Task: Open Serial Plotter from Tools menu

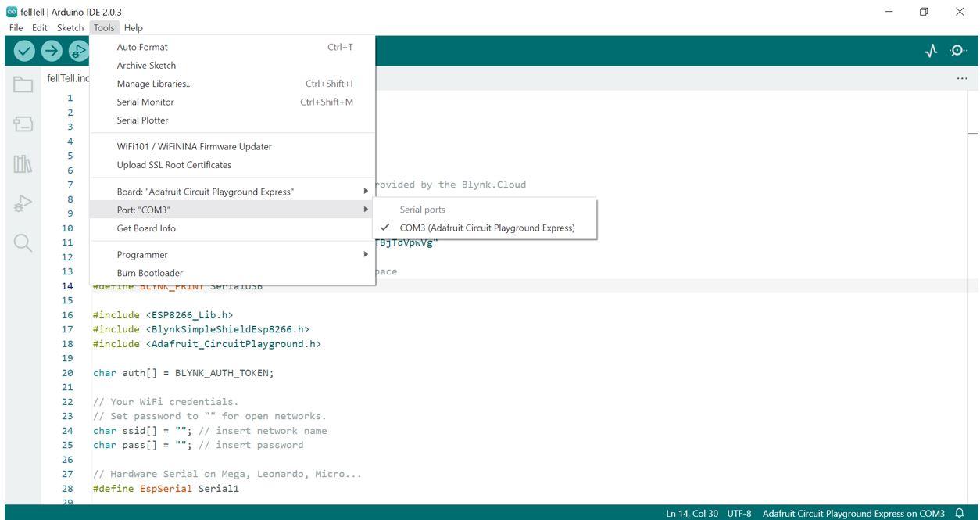Action: tap(233, 120)
